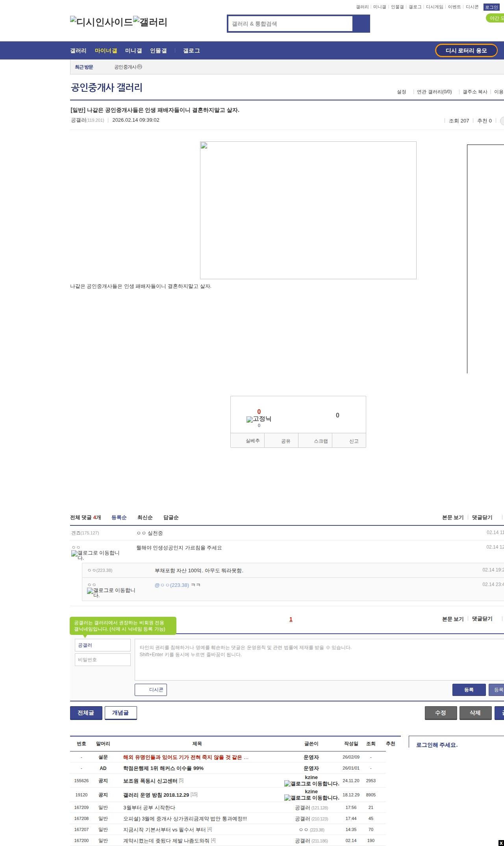Click the 수정 edit button

441,713
